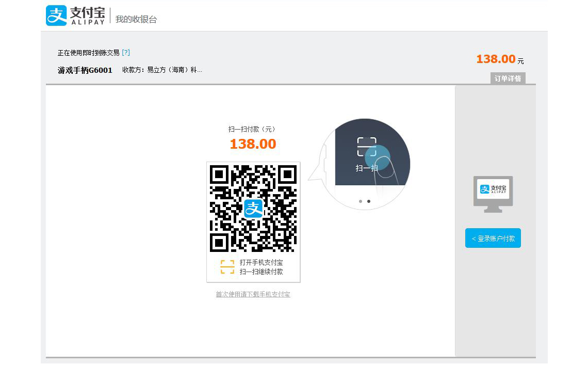Click the 打开手机支付宝 instruction text
Screen dimensions: 588x365
(x=262, y=262)
